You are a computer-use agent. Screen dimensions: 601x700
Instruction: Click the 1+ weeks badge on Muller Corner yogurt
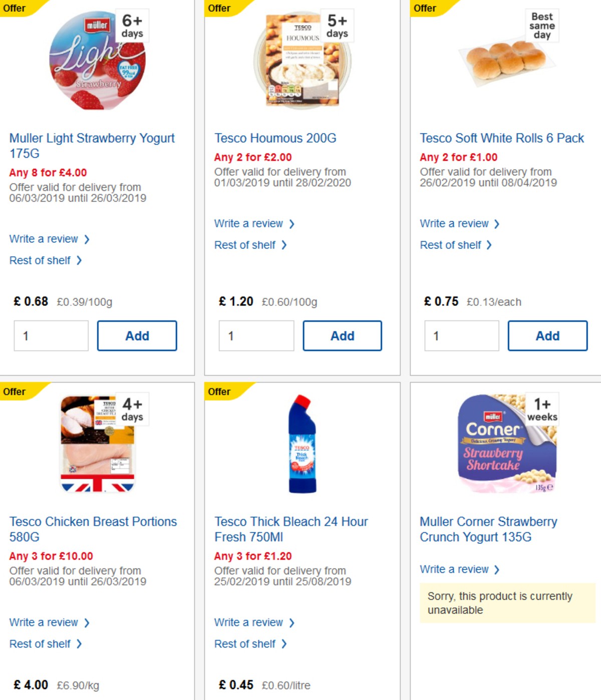(x=543, y=409)
